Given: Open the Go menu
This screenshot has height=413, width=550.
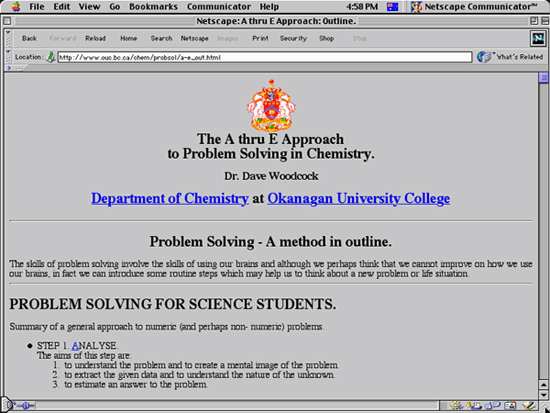Looking at the screenshot, I should tap(115, 7).
